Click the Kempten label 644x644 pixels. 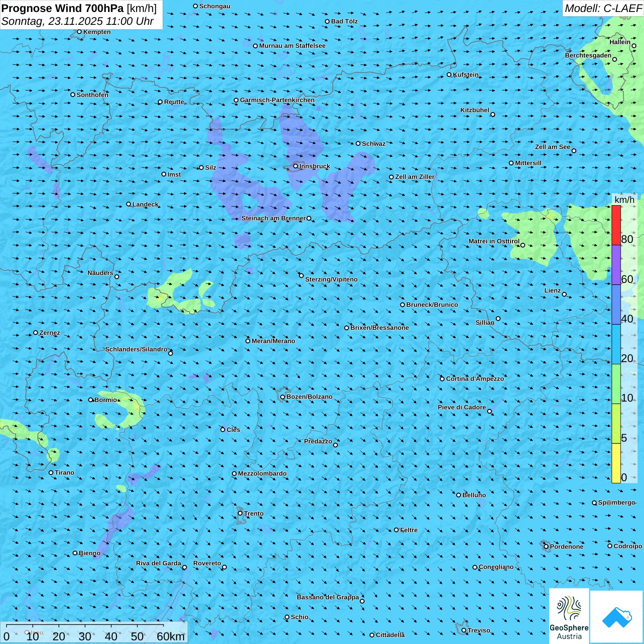coord(97,32)
